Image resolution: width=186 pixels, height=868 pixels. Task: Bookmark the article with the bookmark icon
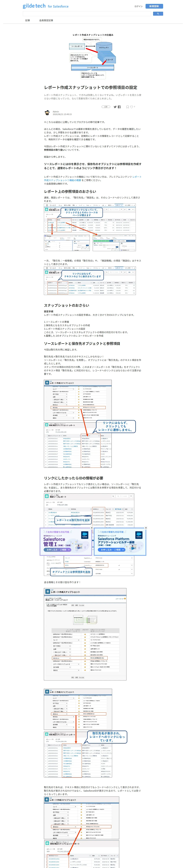point(127,107)
